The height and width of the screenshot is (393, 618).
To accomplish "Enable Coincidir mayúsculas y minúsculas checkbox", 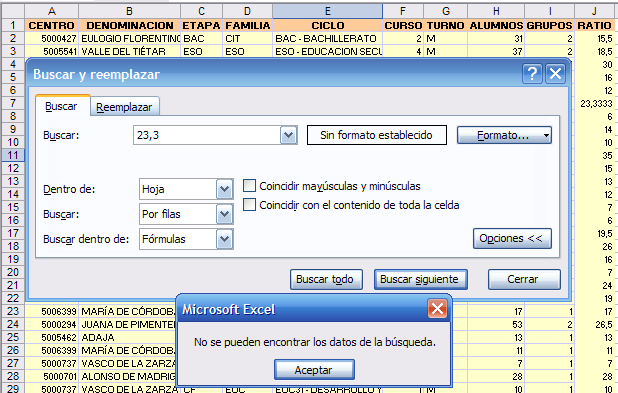I will (249, 186).
